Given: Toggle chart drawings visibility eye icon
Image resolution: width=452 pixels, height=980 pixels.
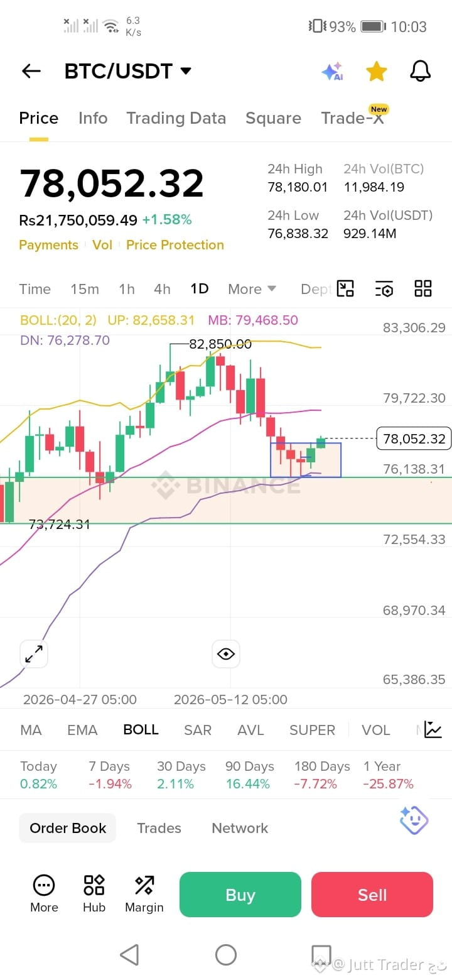Looking at the screenshot, I should (x=226, y=654).
